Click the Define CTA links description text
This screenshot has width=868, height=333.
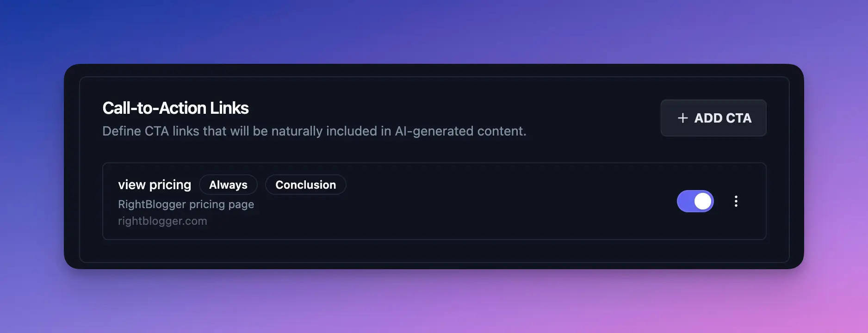click(314, 131)
